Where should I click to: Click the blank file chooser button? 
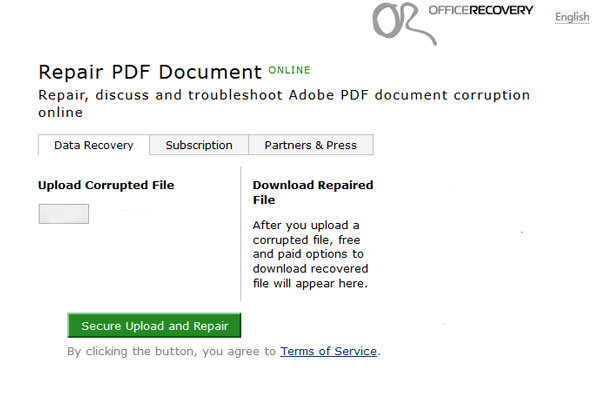click(64, 214)
